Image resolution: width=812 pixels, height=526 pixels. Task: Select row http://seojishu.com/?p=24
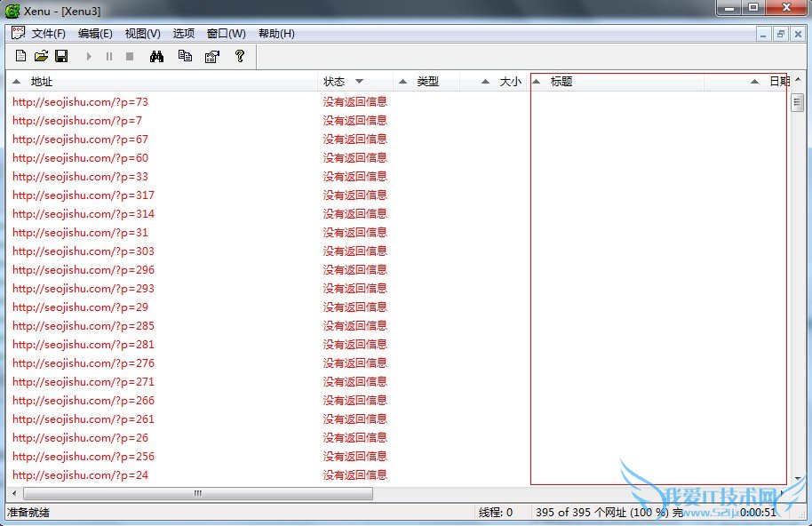80,474
